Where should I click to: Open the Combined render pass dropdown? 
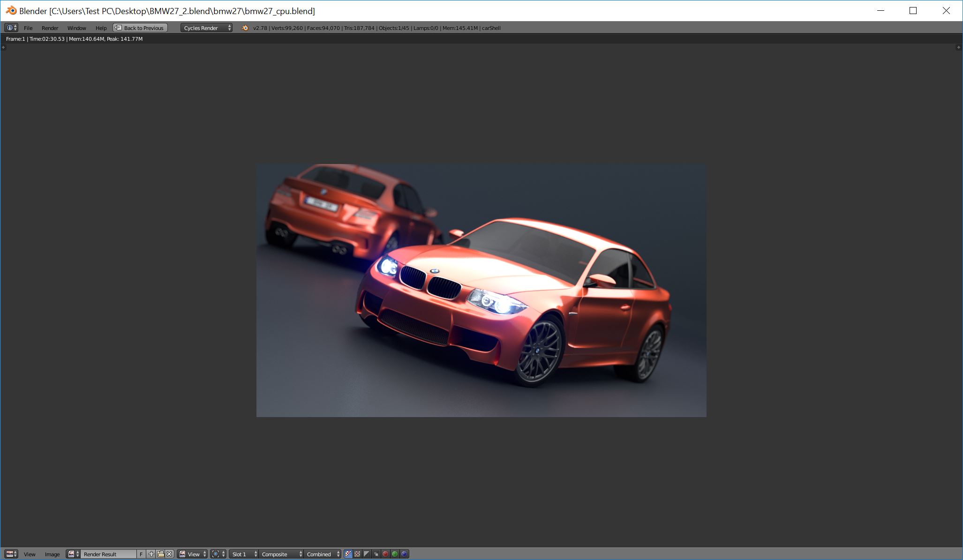click(323, 554)
